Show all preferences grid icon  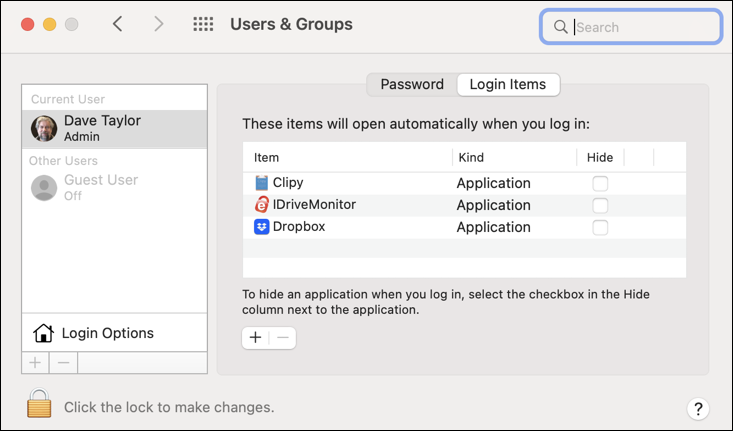pyautogui.click(x=203, y=25)
